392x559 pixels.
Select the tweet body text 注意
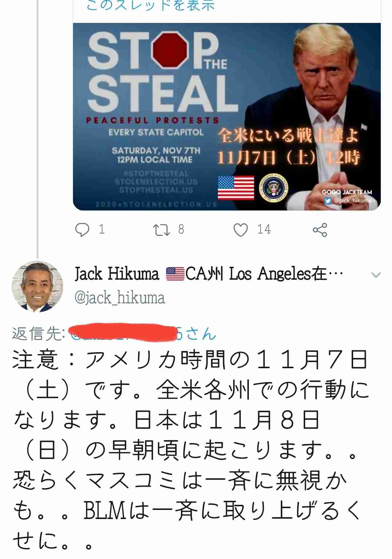pos(35,360)
